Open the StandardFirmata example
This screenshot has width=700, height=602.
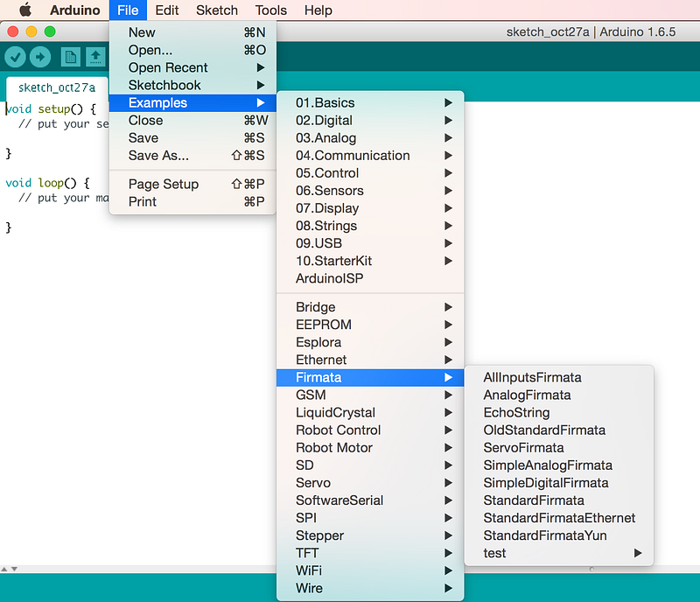coord(559,500)
